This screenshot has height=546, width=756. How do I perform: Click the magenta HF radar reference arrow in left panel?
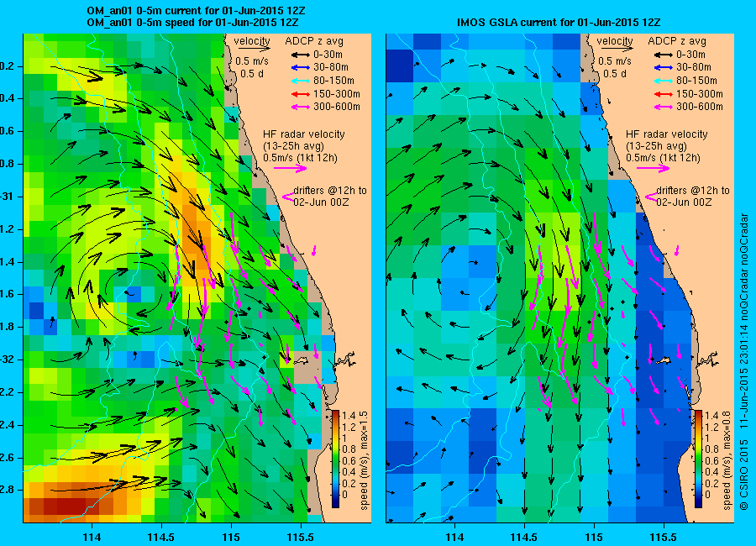(291, 168)
